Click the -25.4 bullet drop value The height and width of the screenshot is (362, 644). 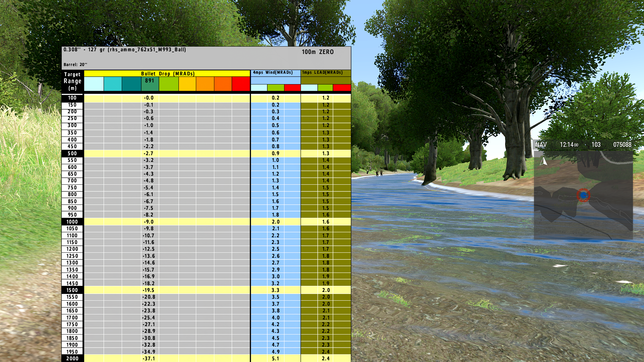[149, 318]
